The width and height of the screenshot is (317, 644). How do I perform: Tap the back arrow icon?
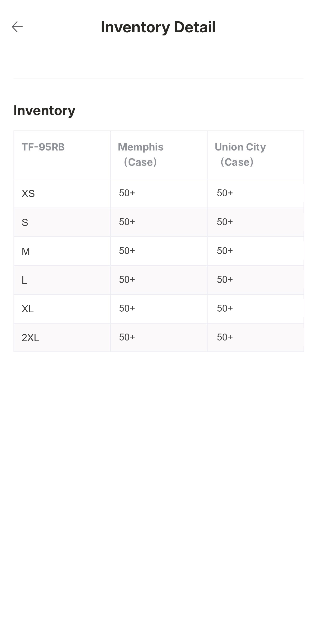[x=17, y=27]
